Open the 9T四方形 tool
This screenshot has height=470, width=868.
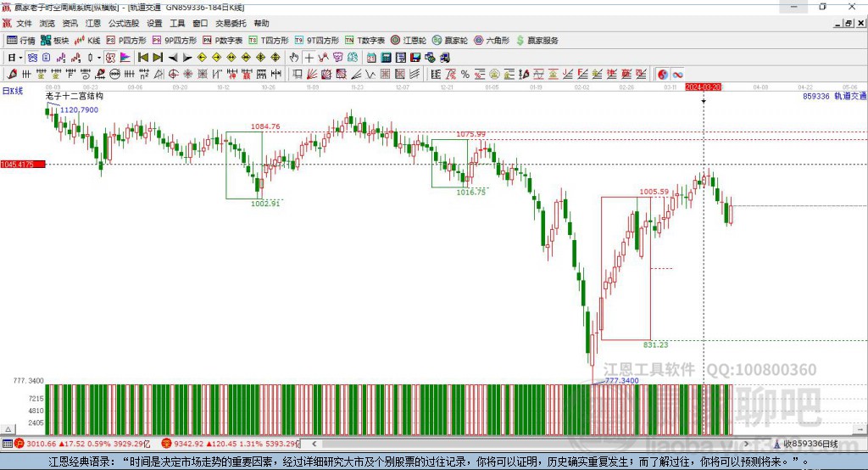(x=317, y=41)
